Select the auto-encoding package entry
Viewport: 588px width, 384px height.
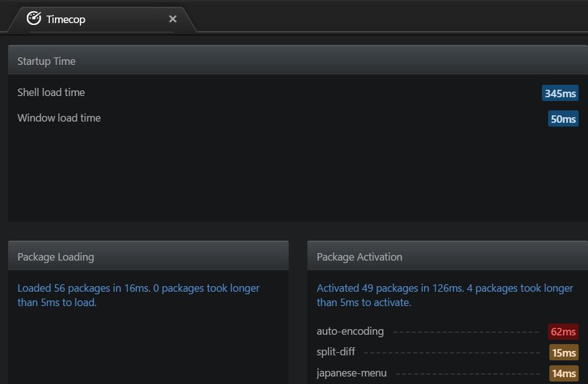(x=350, y=331)
